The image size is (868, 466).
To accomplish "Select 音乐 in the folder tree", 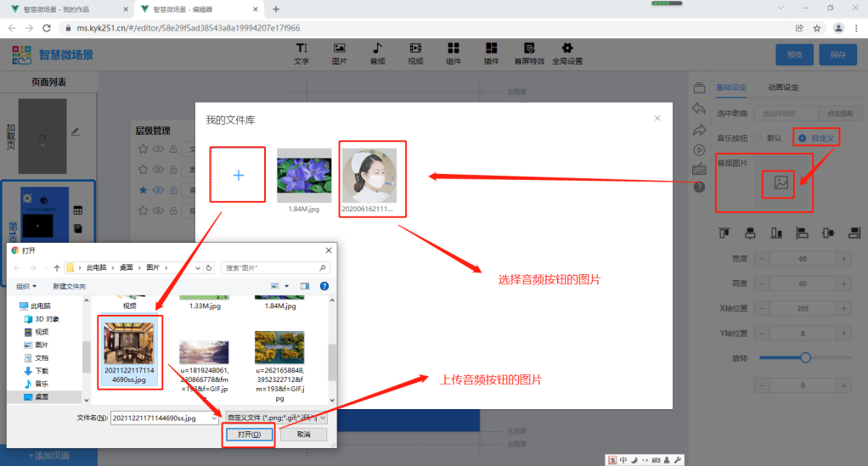I will pyautogui.click(x=41, y=384).
